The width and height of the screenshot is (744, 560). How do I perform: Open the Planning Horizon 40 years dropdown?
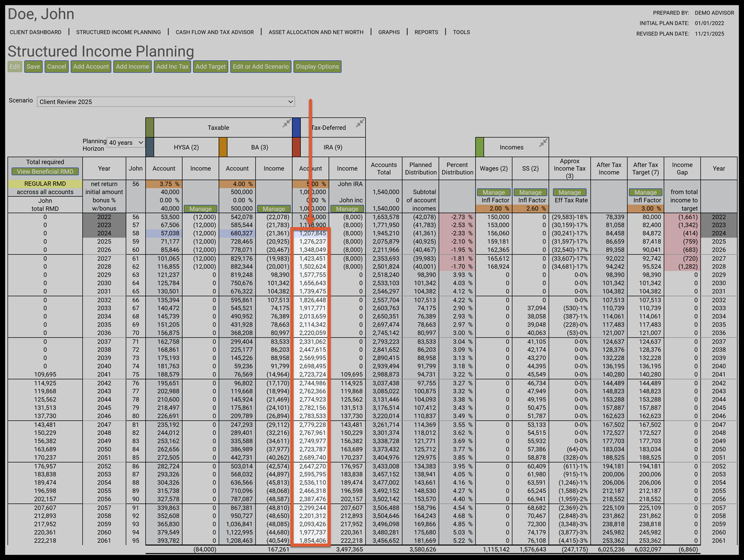tap(126, 142)
